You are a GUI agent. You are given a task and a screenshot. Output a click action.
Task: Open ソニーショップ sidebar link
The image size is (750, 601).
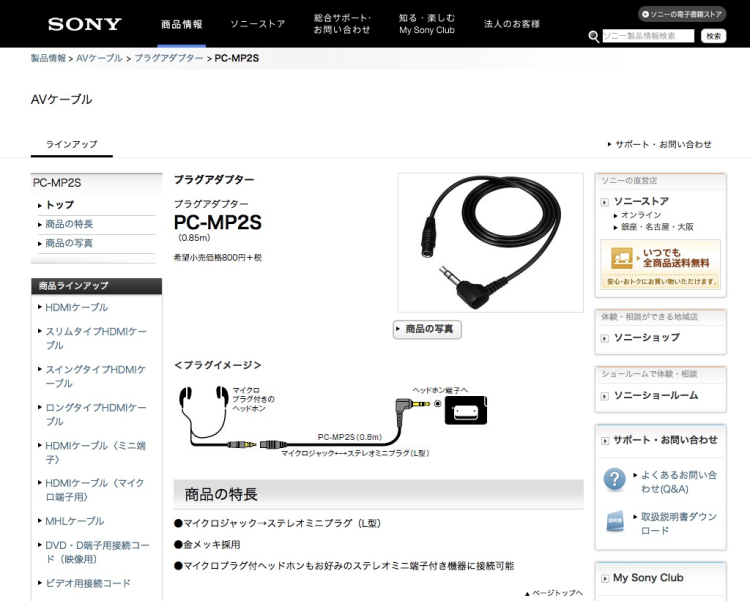pyautogui.click(x=647, y=338)
